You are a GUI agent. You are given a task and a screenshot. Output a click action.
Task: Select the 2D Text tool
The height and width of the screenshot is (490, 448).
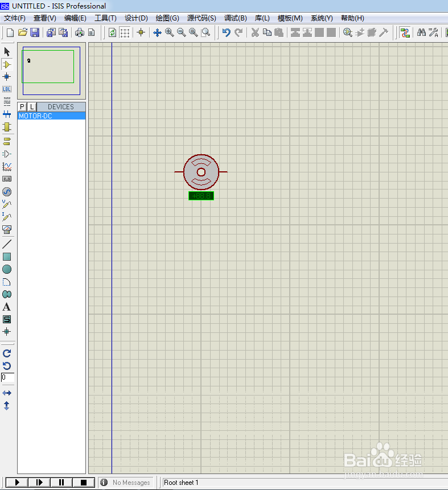[7, 307]
